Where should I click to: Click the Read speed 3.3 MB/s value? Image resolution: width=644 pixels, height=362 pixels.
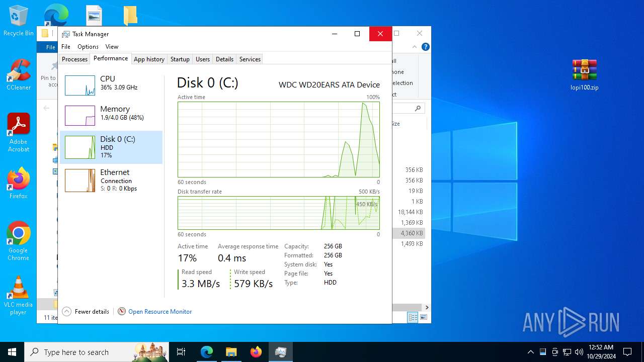click(201, 284)
